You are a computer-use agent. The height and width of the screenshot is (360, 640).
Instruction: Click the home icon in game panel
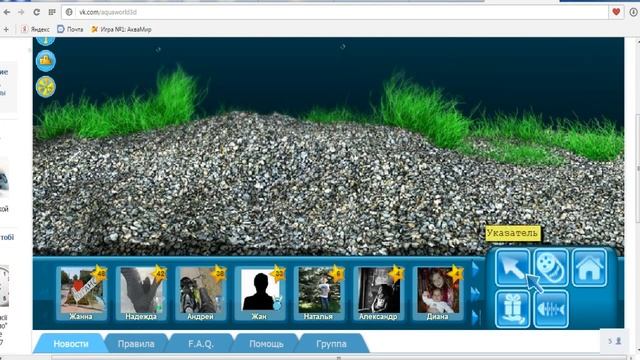pos(589,268)
